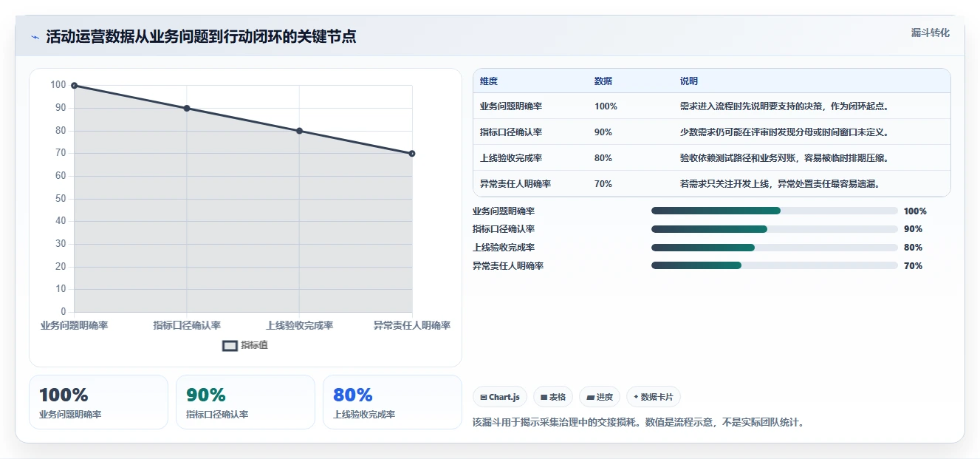Click the legend color box for 指标值
The height and width of the screenshot is (459, 980).
[x=230, y=345]
